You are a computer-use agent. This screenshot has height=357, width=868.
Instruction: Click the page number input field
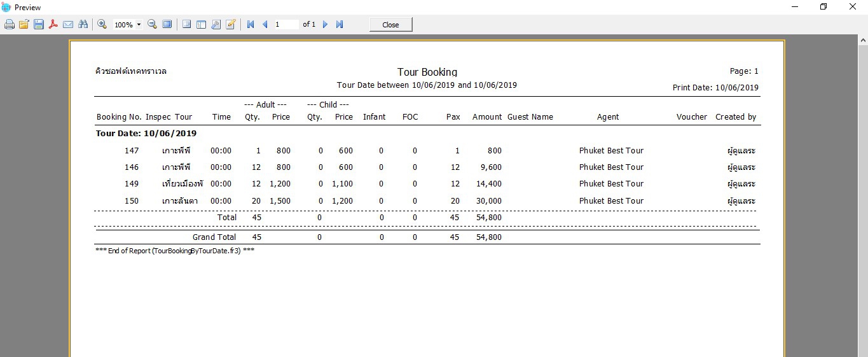click(x=286, y=24)
